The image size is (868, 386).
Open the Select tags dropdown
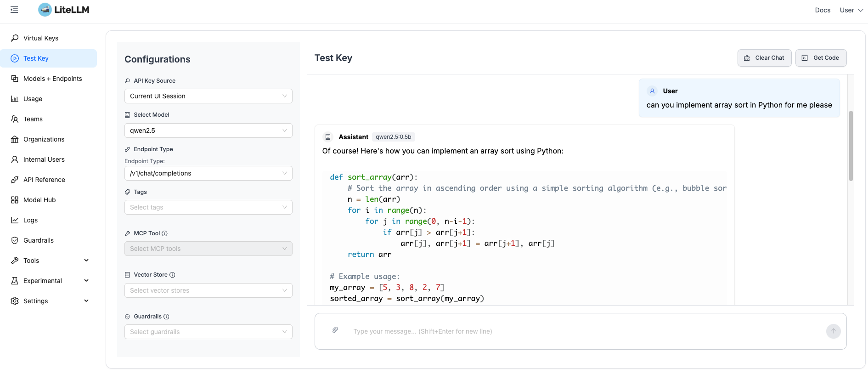(x=208, y=207)
